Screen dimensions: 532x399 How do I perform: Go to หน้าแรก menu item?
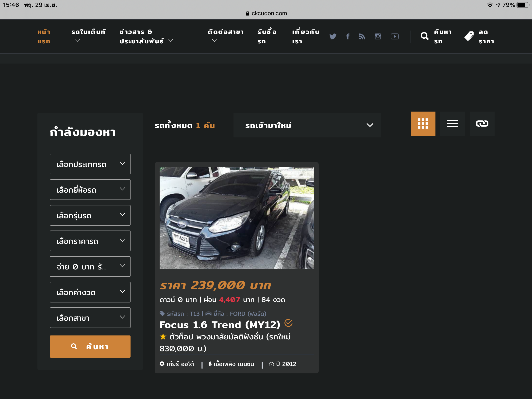(x=44, y=36)
